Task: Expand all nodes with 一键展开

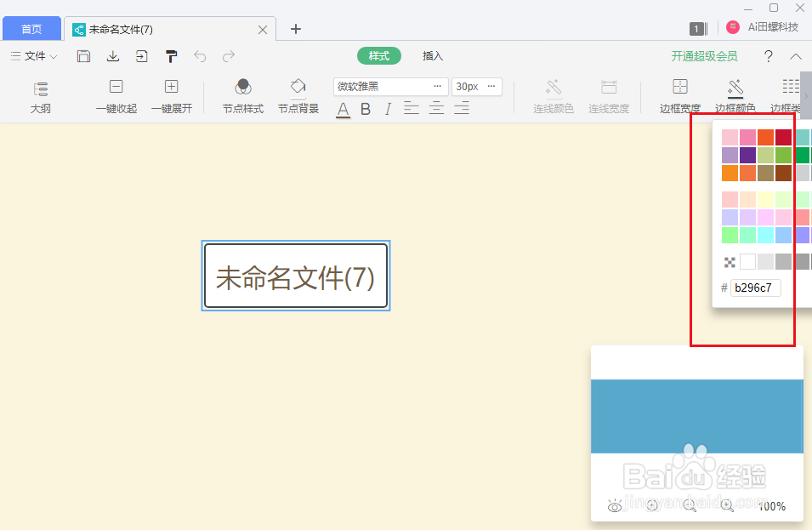Action: 172,97
